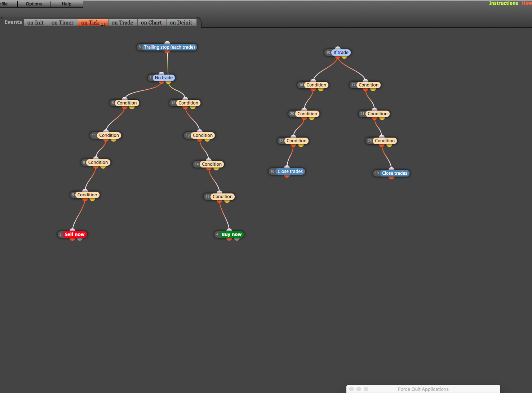Switch to the on Trade tab
This screenshot has height=393, width=532.
pos(123,22)
